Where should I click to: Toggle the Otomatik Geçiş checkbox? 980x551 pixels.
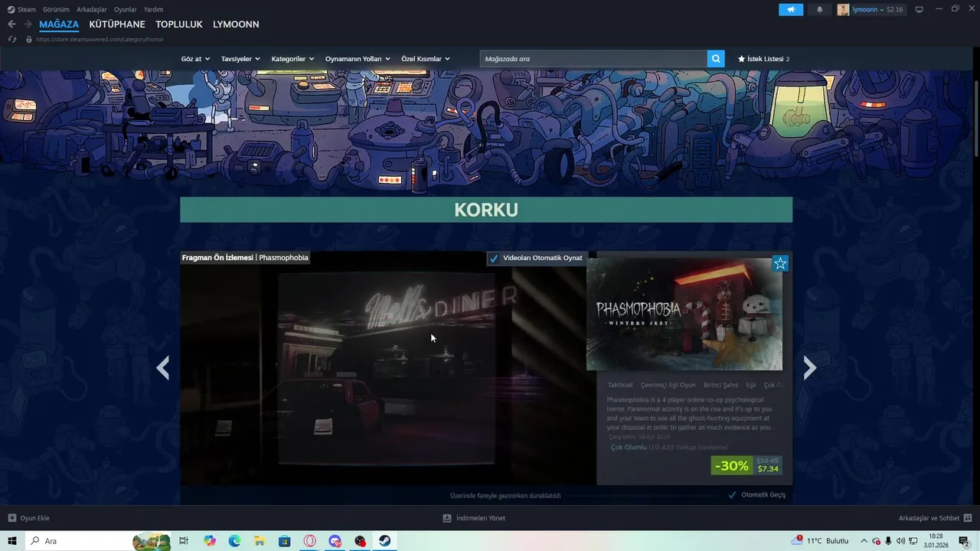[733, 495]
